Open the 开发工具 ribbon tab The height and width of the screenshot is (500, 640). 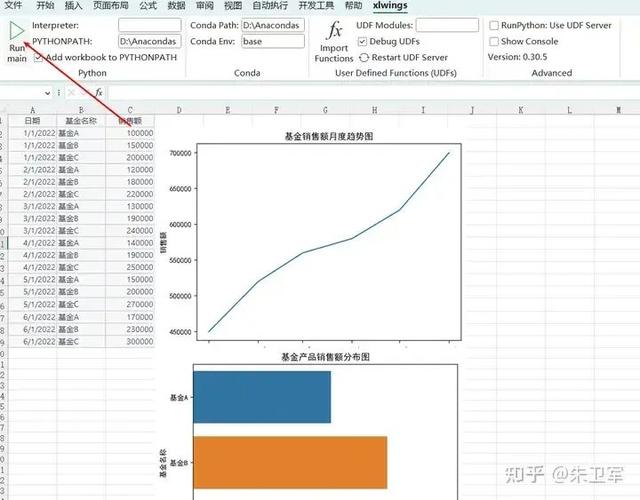(316, 5)
